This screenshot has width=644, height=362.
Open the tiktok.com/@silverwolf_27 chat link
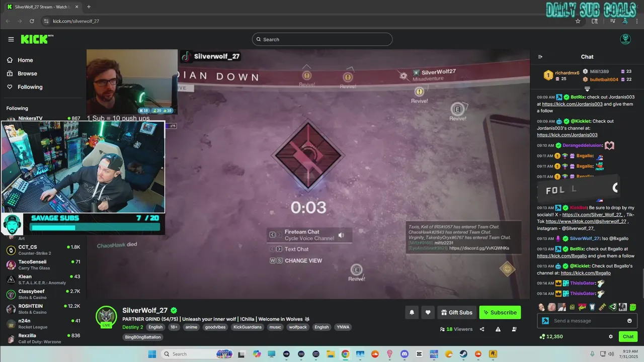tap(586, 221)
